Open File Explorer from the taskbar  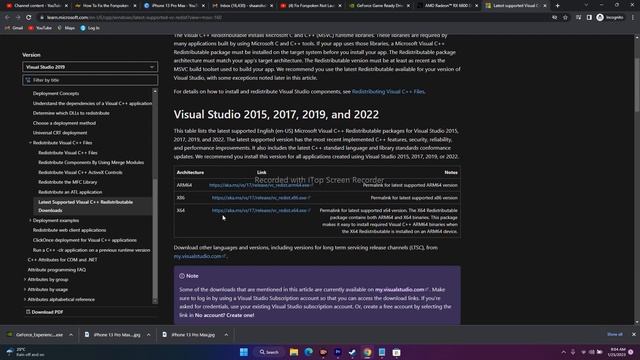click(x=294, y=352)
